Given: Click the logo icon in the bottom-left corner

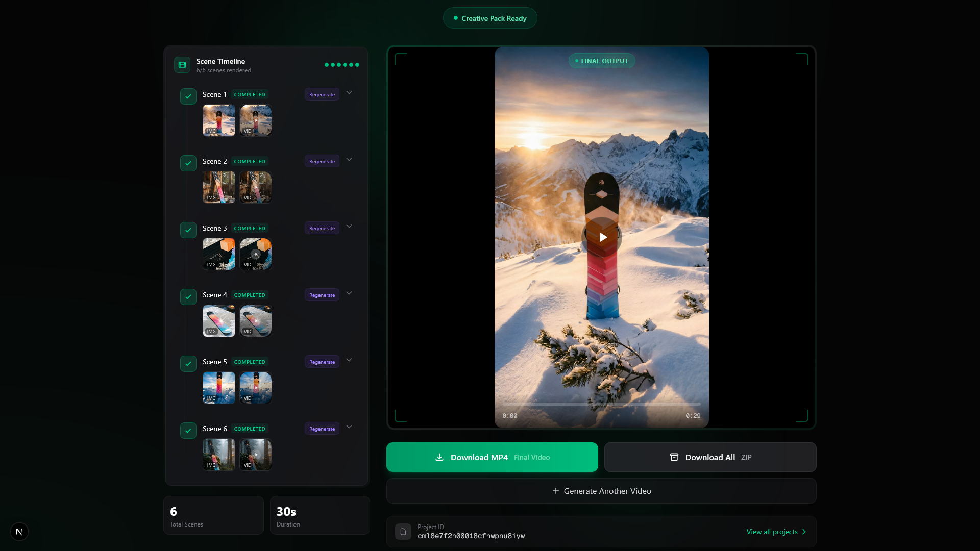Looking at the screenshot, I should 19,532.
